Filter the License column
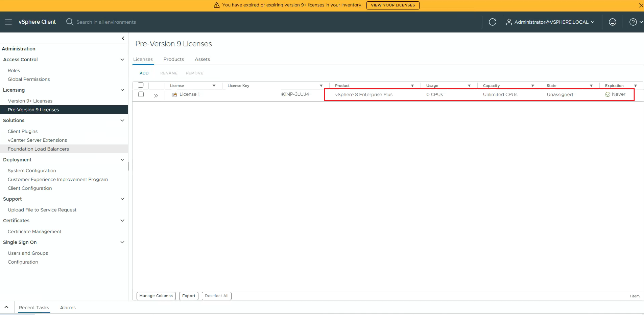 click(214, 86)
